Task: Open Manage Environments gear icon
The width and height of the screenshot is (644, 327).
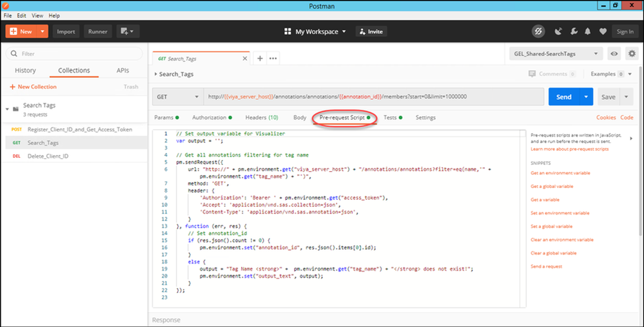Action: click(631, 54)
